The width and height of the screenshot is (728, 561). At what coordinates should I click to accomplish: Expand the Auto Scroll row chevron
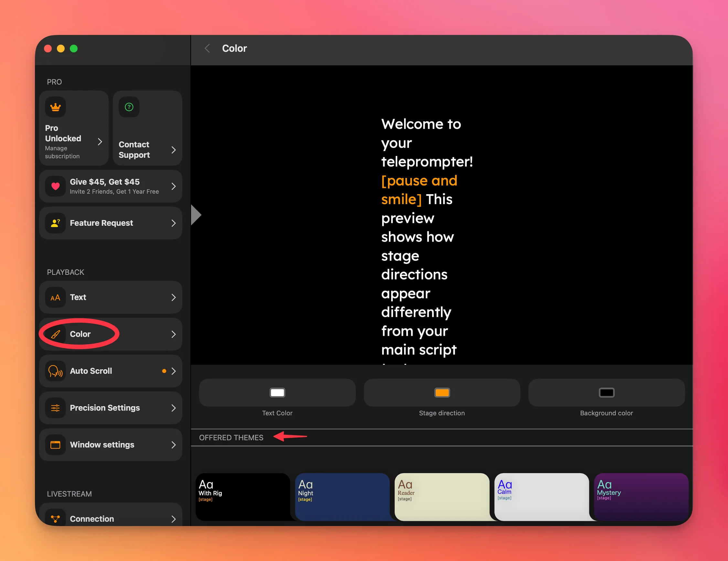click(x=173, y=371)
